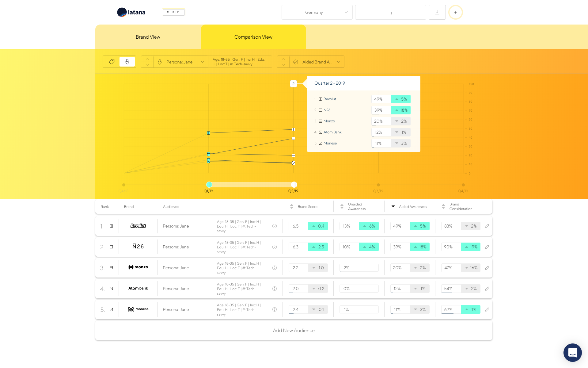Click the '2' marker badge above chart
The image size is (588, 368).
tap(294, 83)
